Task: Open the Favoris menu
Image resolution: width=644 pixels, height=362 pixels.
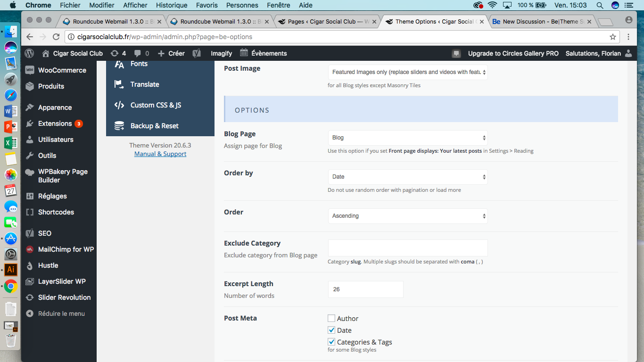Action: point(207,5)
